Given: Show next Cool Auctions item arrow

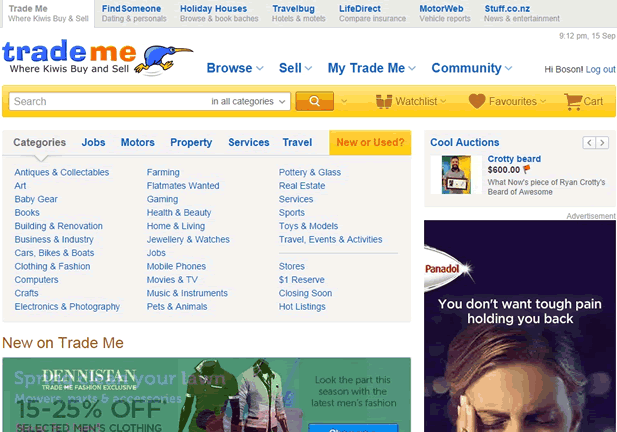Looking at the screenshot, I should [602, 142].
